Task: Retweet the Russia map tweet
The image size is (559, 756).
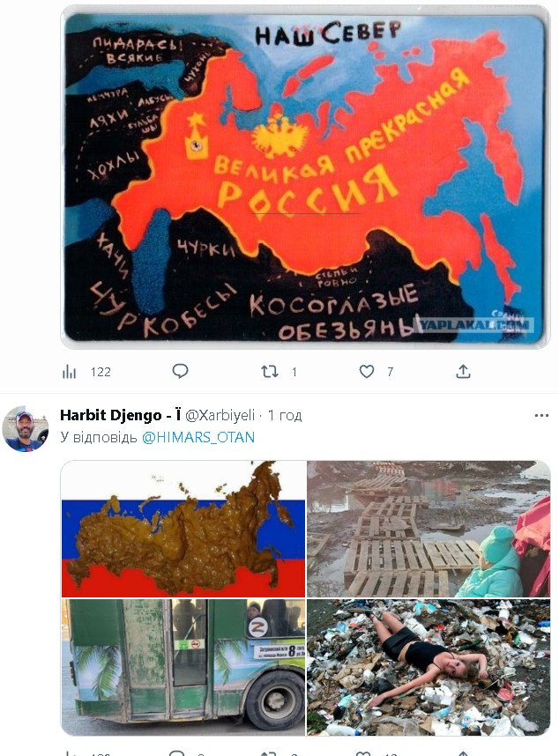Action: pos(270,371)
